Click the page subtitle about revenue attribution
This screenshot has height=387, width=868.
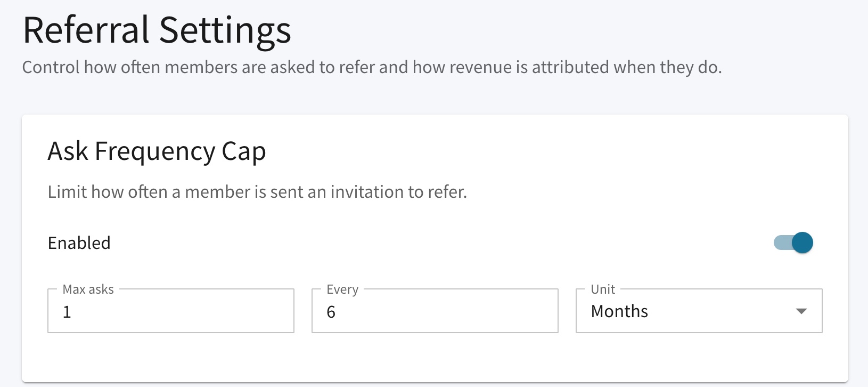coord(372,67)
